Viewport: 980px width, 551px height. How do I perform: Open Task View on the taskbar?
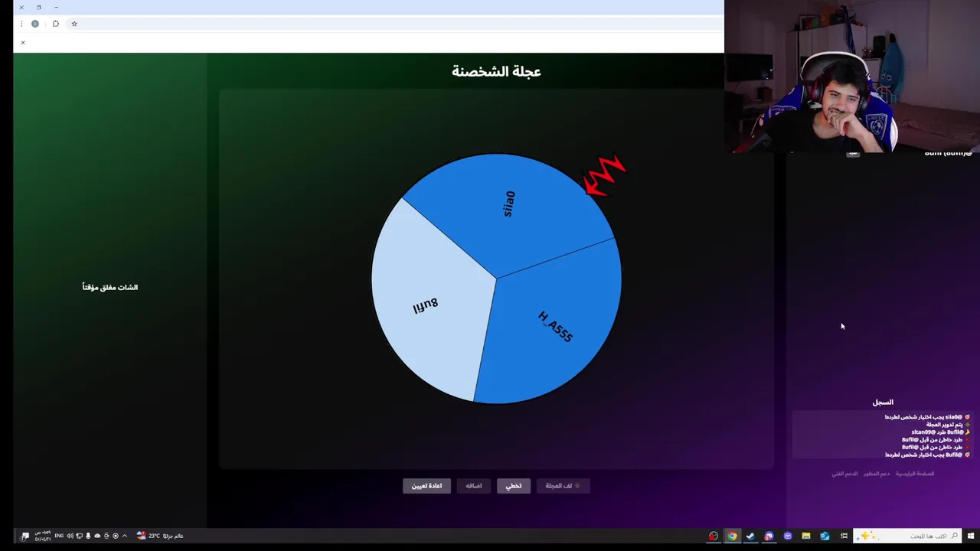click(x=844, y=536)
